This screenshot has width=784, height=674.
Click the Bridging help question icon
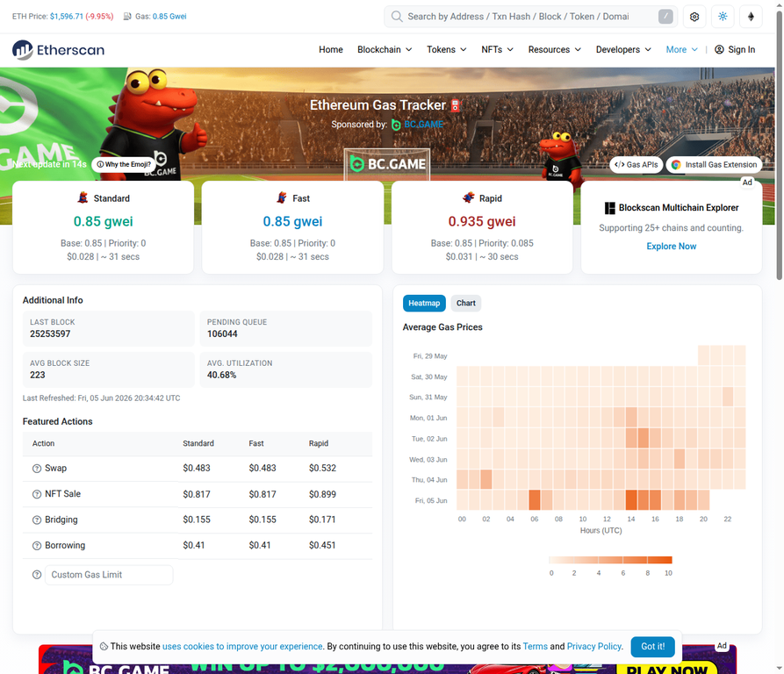[x=37, y=520]
